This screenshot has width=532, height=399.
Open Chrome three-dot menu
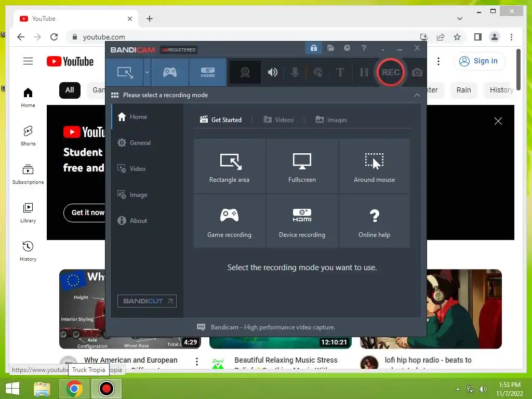[x=511, y=37]
